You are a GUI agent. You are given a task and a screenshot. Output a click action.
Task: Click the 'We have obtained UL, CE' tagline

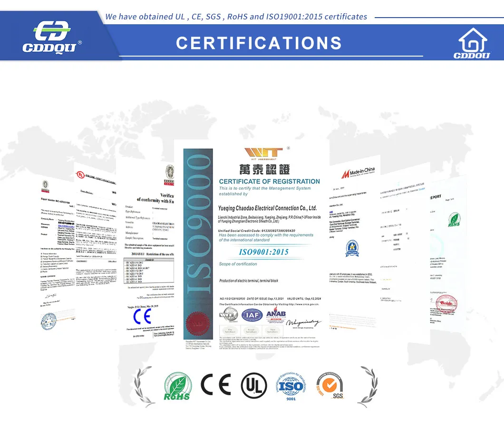pyautogui.click(x=236, y=17)
